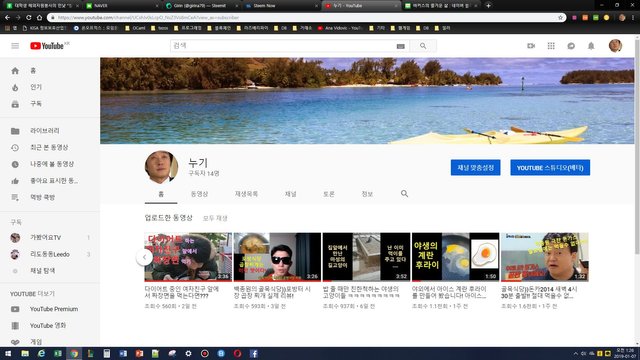The width and height of the screenshot is (640, 360).
Task: Click the 채널 맞춤설정 button
Action: pyautogui.click(x=476, y=168)
